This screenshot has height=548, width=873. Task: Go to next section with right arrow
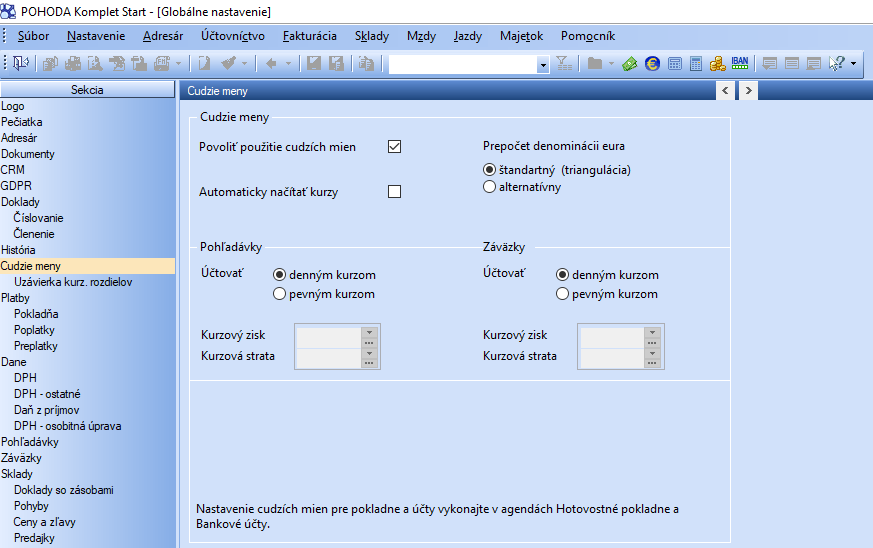tap(748, 90)
